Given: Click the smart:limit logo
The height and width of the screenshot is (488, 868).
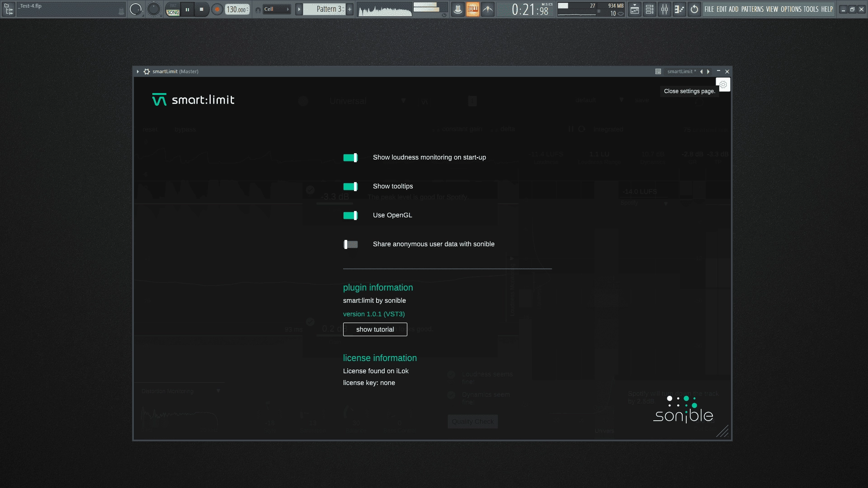Looking at the screenshot, I should (193, 99).
